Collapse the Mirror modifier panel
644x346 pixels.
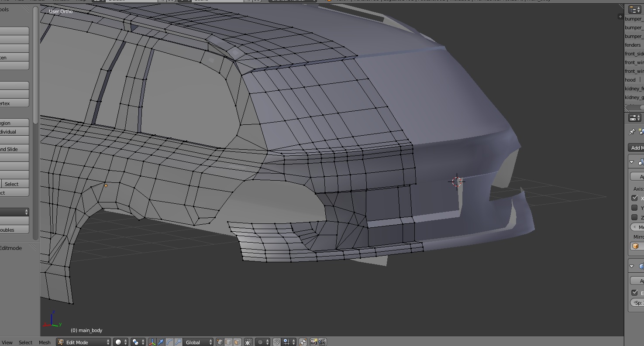click(632, 162)
